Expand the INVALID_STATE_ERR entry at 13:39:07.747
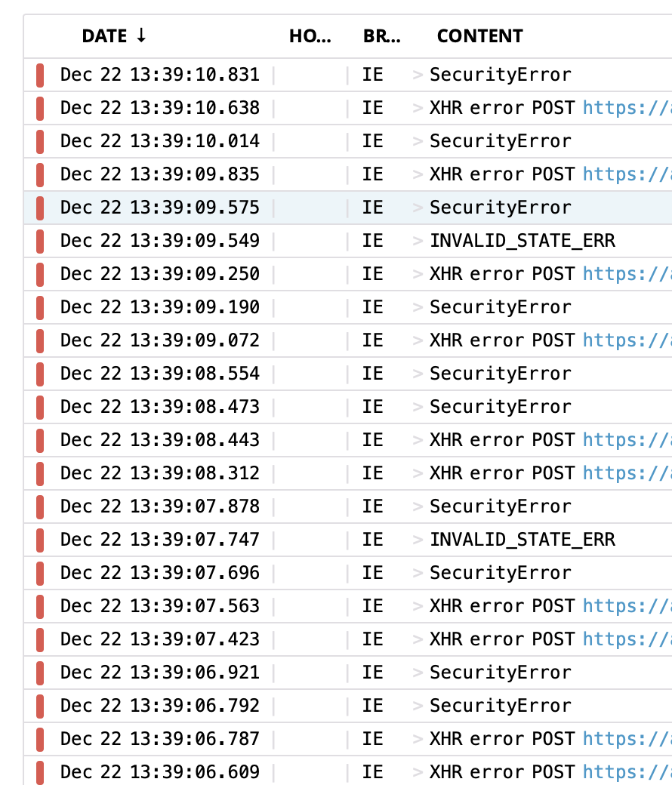This screenshot has width=672, height=785. pos(418,539)
